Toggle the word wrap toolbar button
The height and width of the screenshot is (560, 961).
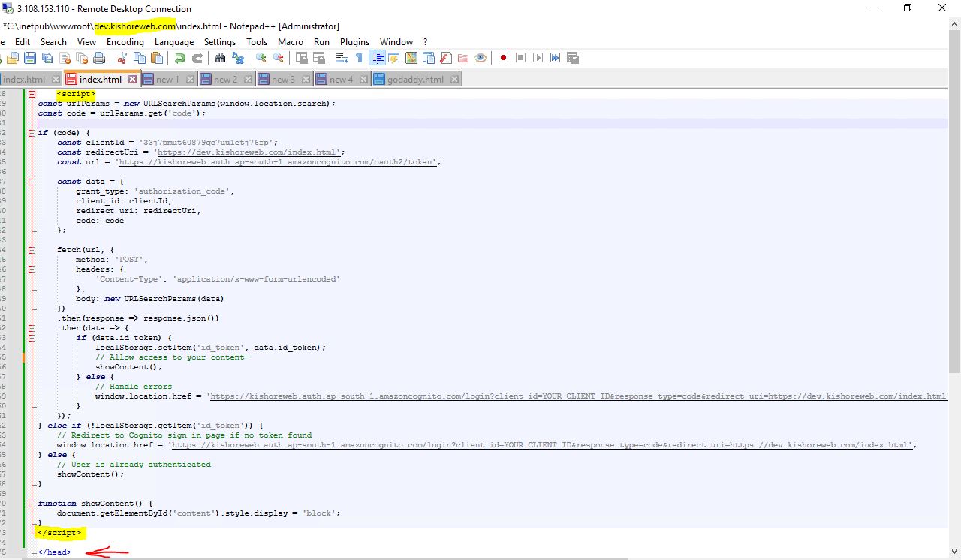(x=342, y=59)
